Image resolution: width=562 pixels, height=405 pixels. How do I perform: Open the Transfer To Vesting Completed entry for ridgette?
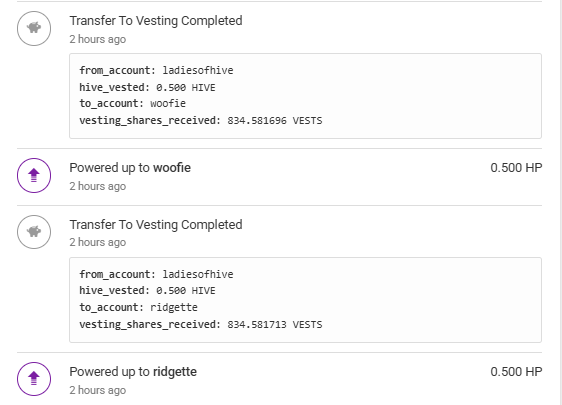pyautogui.click(x=156, y=225)
